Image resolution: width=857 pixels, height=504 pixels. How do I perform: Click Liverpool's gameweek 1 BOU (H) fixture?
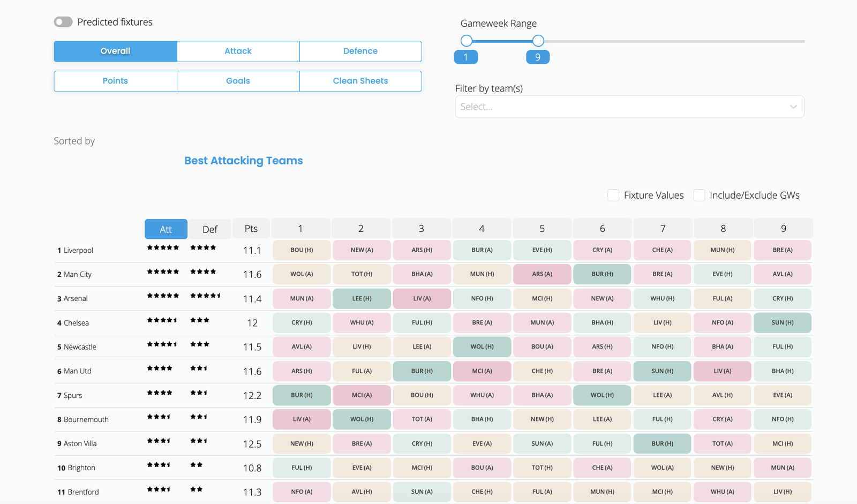coord(302,250)
